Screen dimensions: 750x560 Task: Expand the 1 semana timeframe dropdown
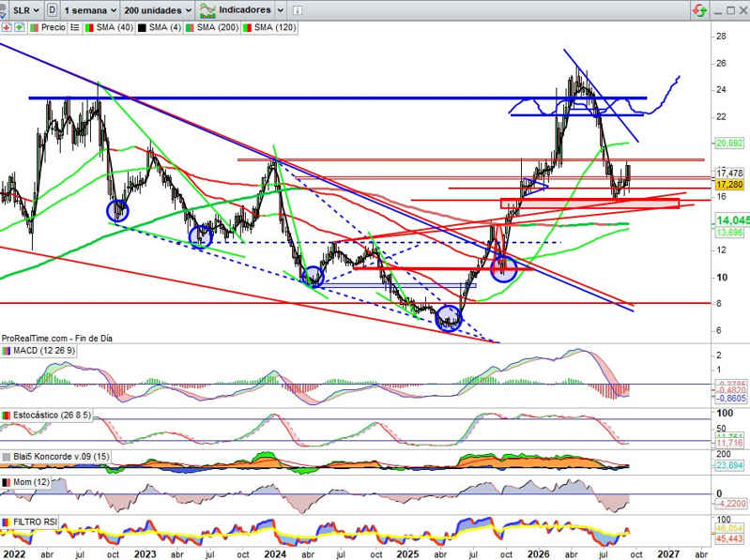coord(90,10)
